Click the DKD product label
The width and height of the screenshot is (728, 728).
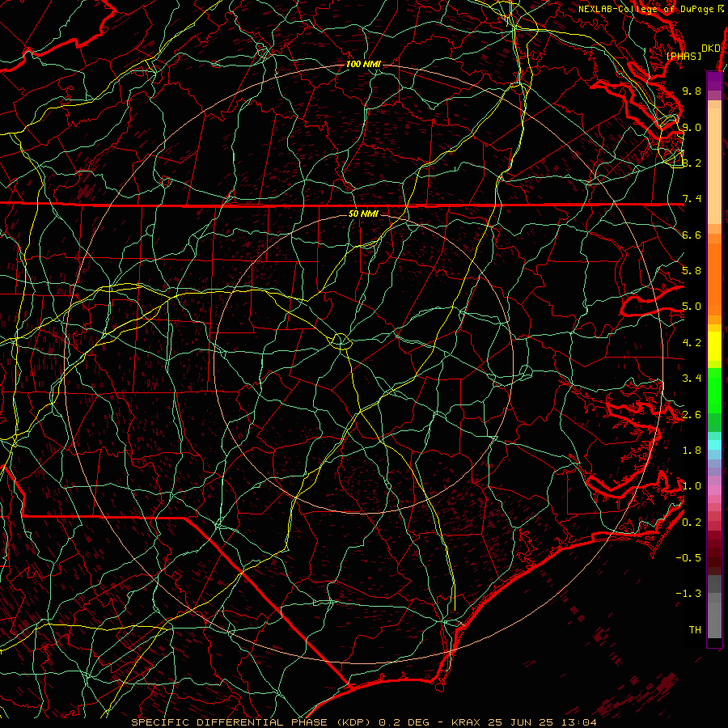coord(710,49)
